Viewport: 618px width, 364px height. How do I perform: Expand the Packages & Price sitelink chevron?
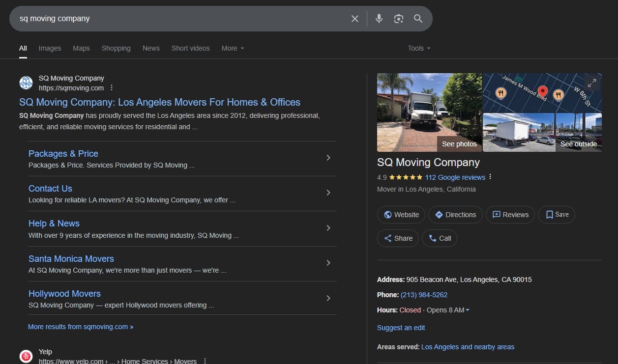[x=328, y=158]
